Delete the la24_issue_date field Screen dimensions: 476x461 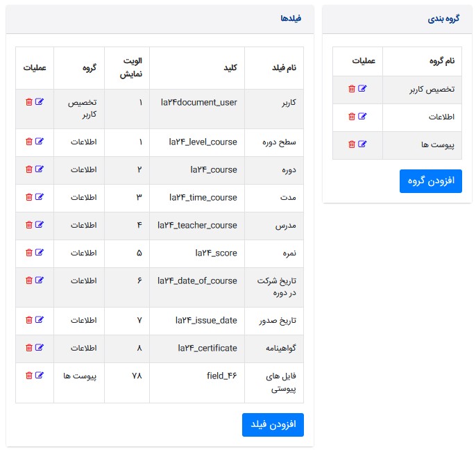[x=28, y=320]
